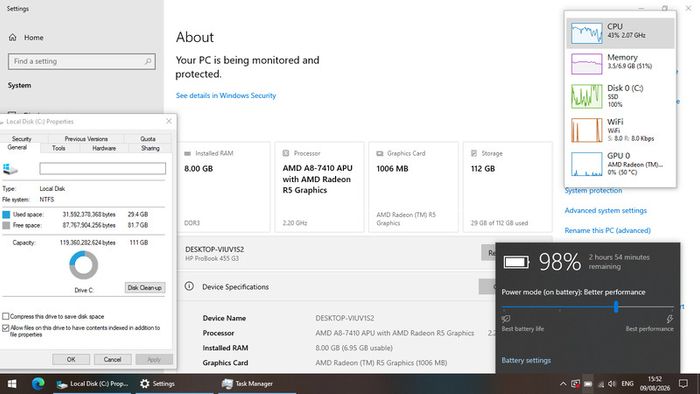The image size is (700, 394).
Task: Click the 98% battery percentage
Action: pyautogui.click(x=560, y=262)
